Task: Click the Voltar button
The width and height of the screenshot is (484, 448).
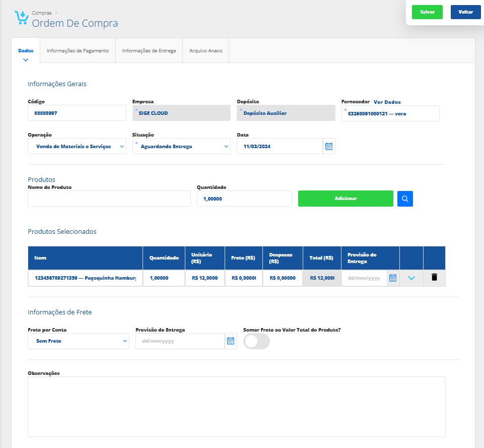Action: coord(465,12)
